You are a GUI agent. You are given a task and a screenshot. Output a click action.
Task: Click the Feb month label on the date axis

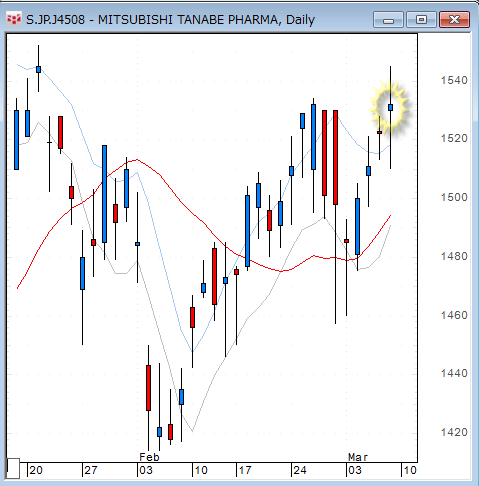tap(149, 457)
